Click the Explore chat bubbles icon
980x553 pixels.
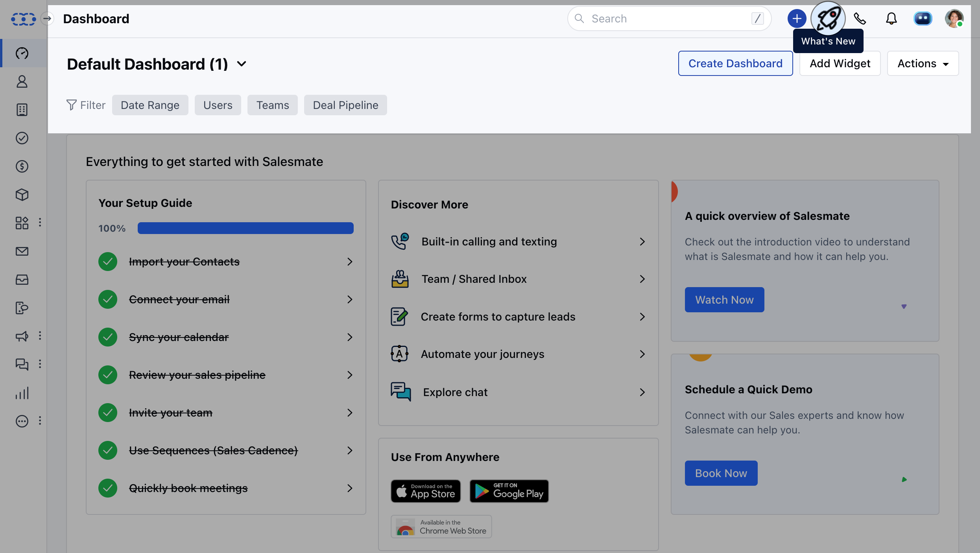click(400, 392)
